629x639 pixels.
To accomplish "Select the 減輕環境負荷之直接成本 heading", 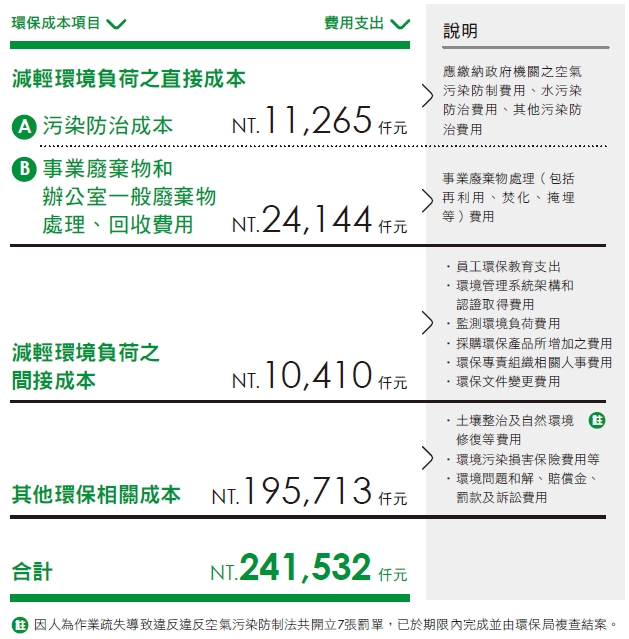I will (129, 79).
